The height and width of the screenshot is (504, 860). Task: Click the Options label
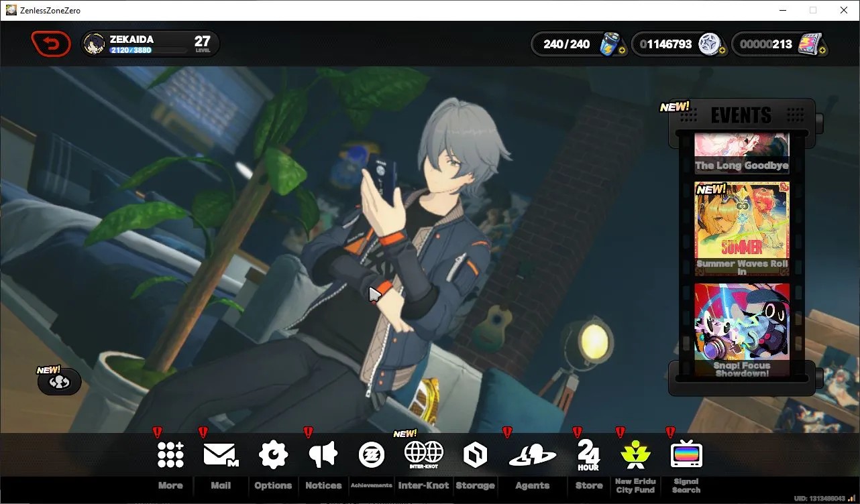(273, 486)
